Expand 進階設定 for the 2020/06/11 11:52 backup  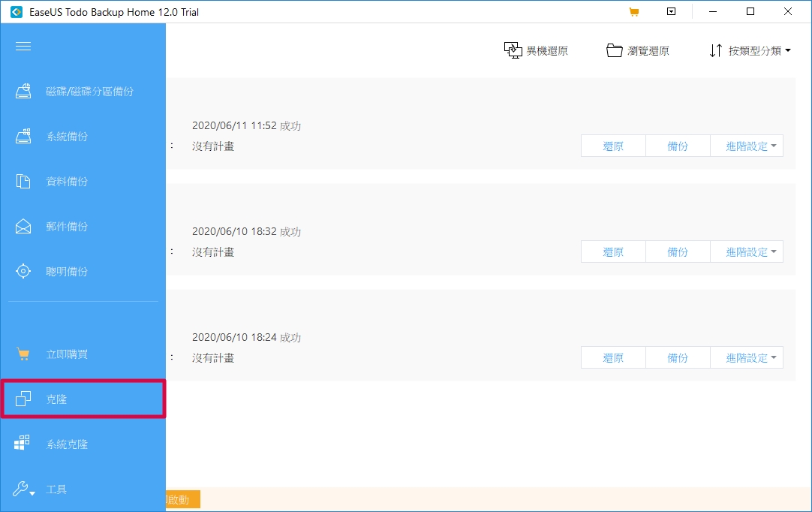pos(747,146)
